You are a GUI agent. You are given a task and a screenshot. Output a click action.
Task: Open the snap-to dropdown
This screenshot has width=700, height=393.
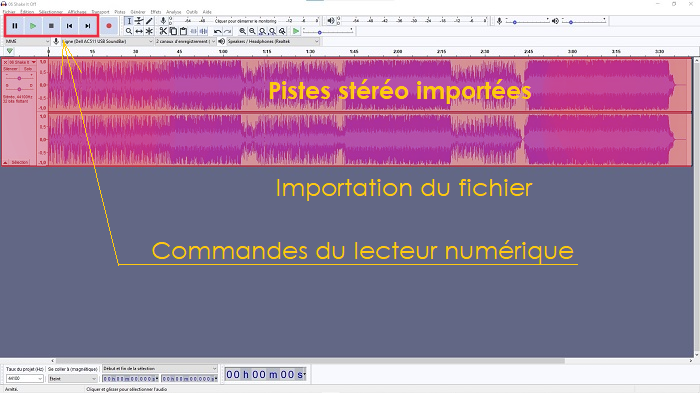pos(72,379)
